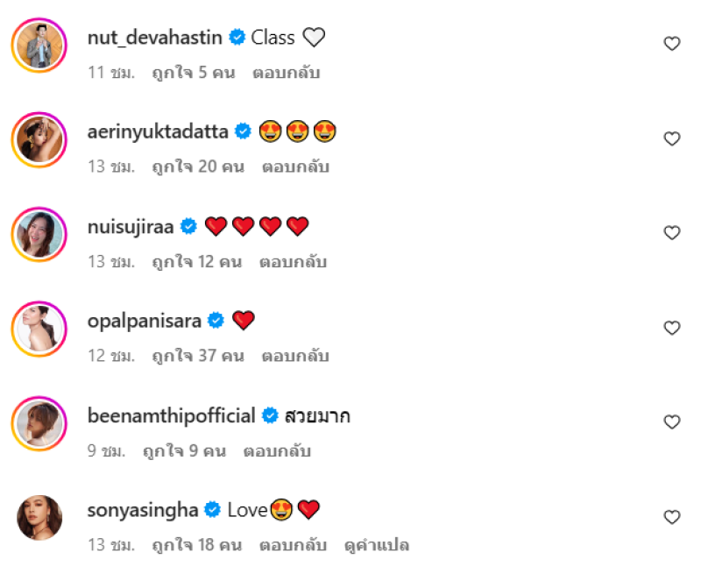The height and width of the screenshot is (588, 701).
Task: Reply to beenamthipofficial's comment
Action: tap(277, 451)
